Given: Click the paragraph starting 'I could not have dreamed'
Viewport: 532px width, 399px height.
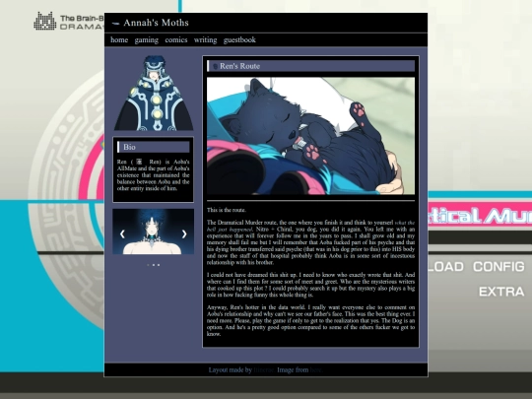Looking at the screenshot, I should (310, 285).
